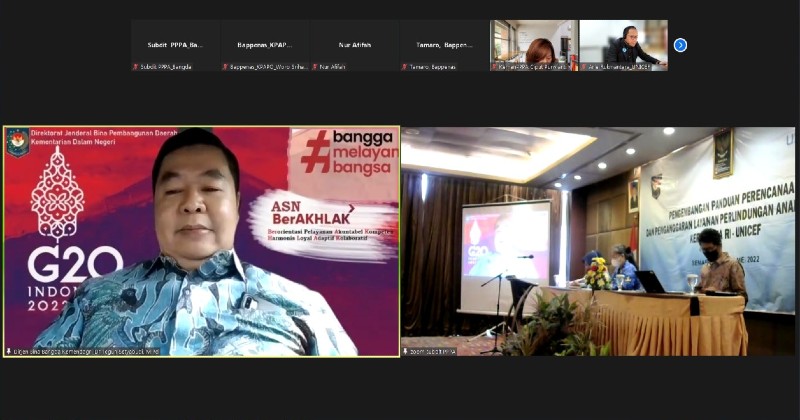Click the 'Nur Afifah' name label
This screenshot has width=800, height=420.
tap(333, 67)
